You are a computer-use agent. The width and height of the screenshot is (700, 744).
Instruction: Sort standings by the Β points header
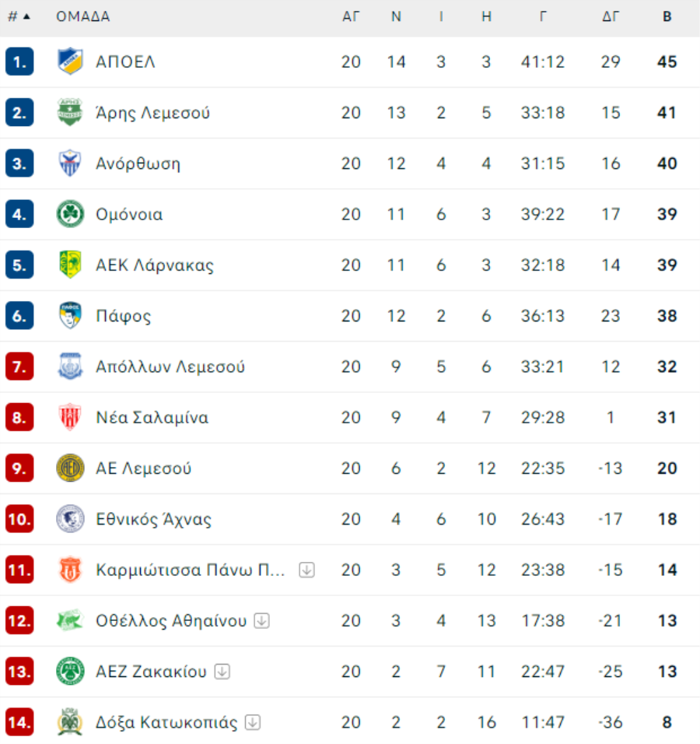667,16
